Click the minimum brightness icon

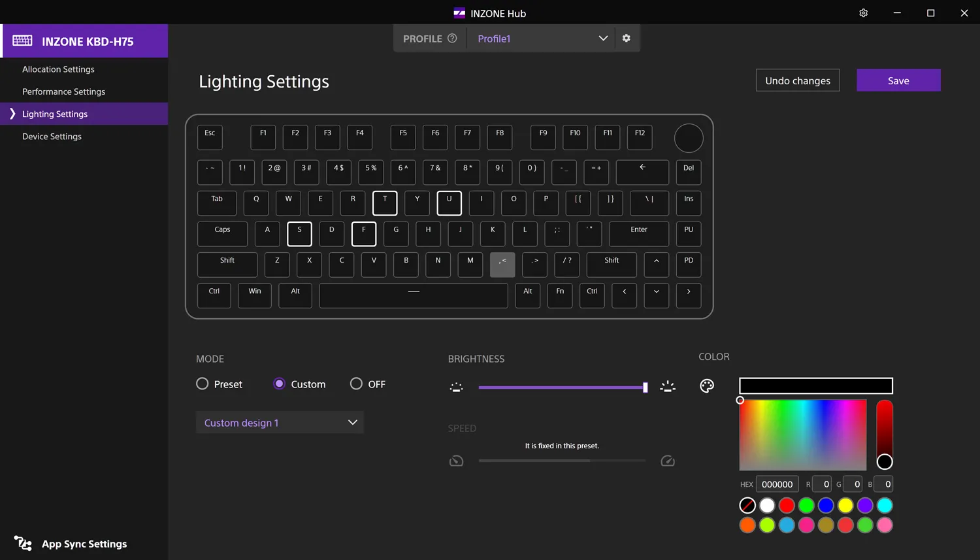click(x=456, y=387)
